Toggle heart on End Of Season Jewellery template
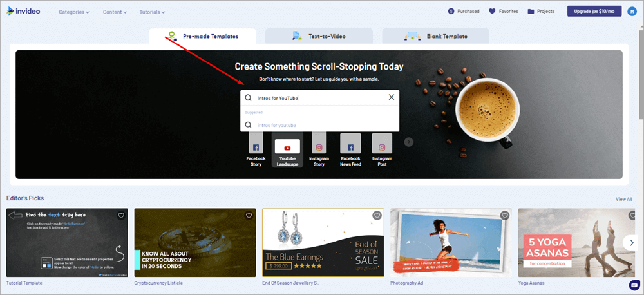The height and width of the screenshot is (295, 644). [x=377, y=216]
